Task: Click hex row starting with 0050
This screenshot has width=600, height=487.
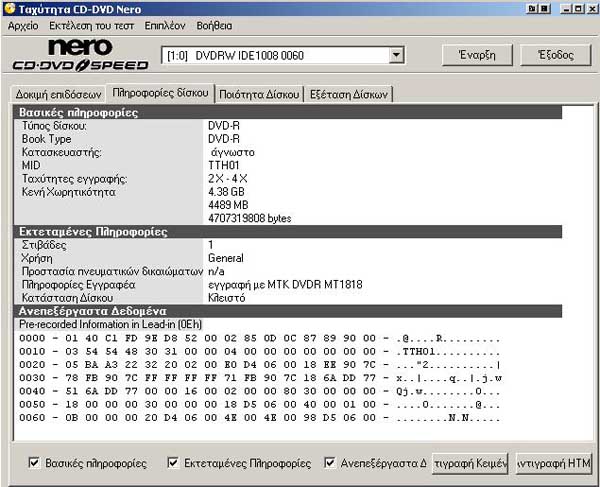Action: pyautogui.click(x=259, y=404)
